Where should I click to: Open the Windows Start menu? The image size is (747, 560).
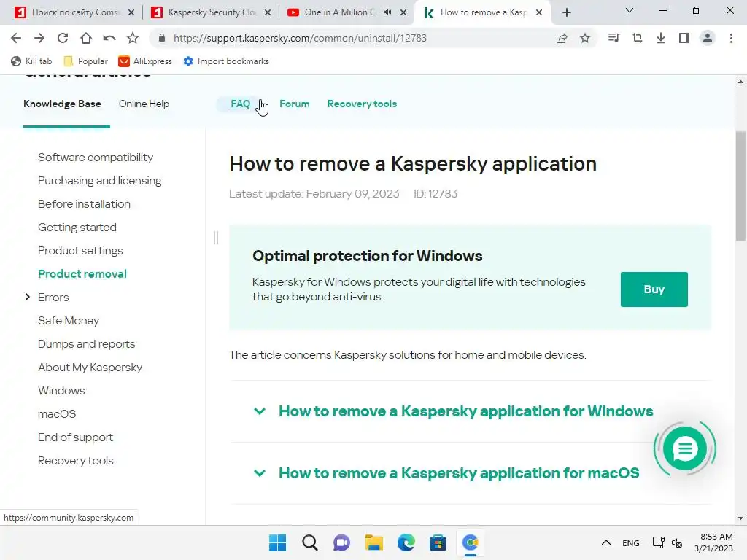pyautogui.click(x=278, y=542)
